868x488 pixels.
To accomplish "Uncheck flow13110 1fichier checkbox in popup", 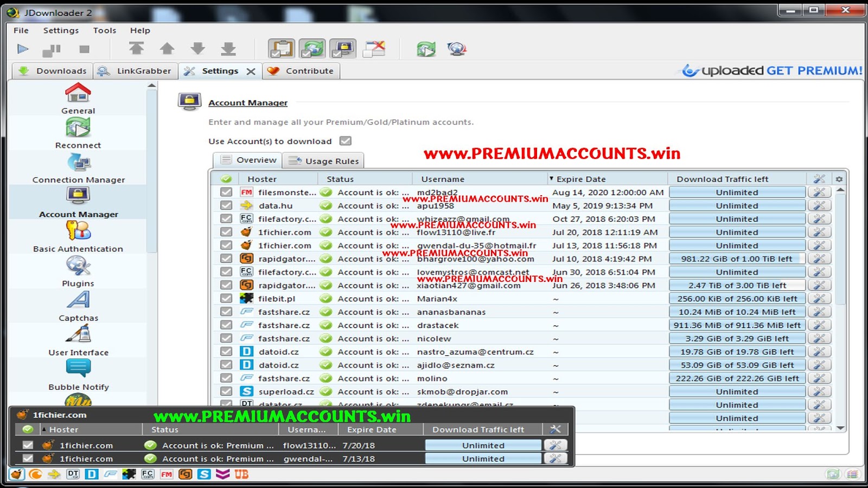I will pyautogui.click(x=28, y=445).
